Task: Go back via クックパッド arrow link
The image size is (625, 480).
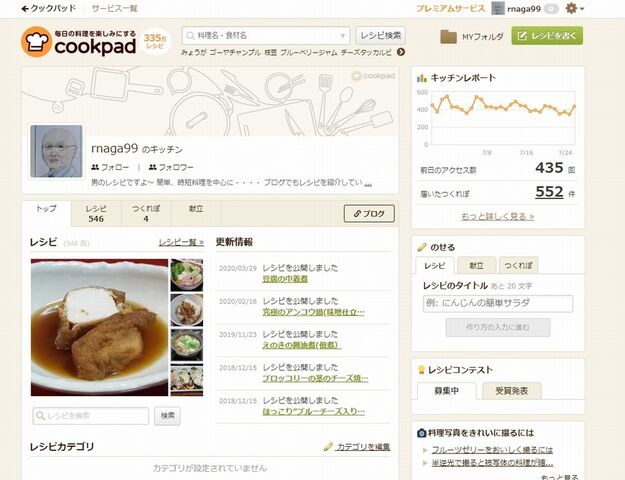Action: pos(48,8)
